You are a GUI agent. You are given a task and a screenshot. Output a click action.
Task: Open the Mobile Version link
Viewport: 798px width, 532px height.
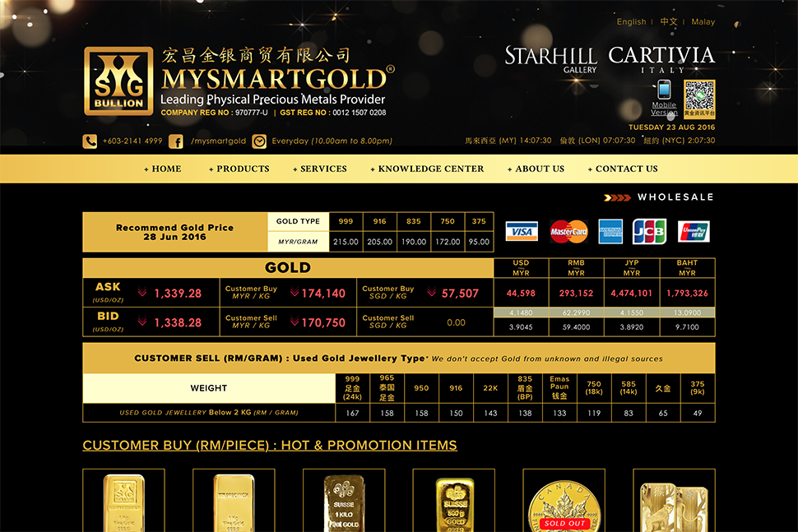tap(664, 109)
